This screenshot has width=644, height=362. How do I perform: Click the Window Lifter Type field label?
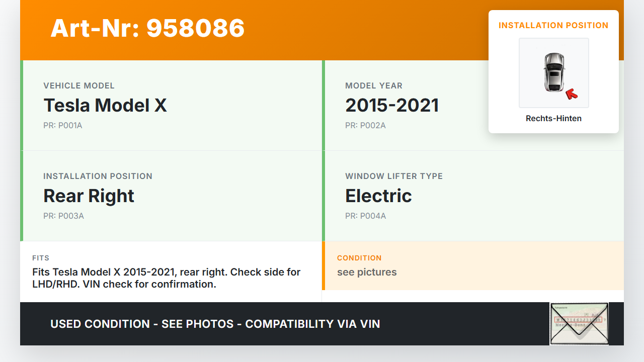coord(394,176)
